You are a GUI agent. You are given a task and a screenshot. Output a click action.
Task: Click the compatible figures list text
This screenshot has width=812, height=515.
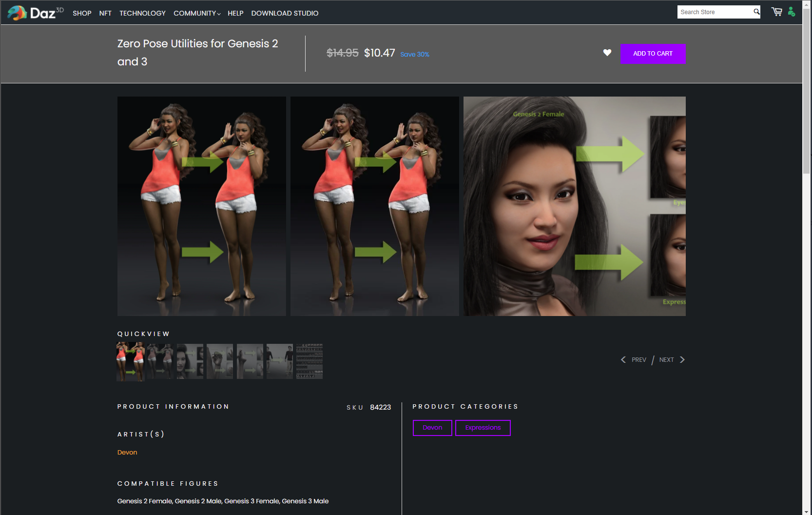point(223,501)
